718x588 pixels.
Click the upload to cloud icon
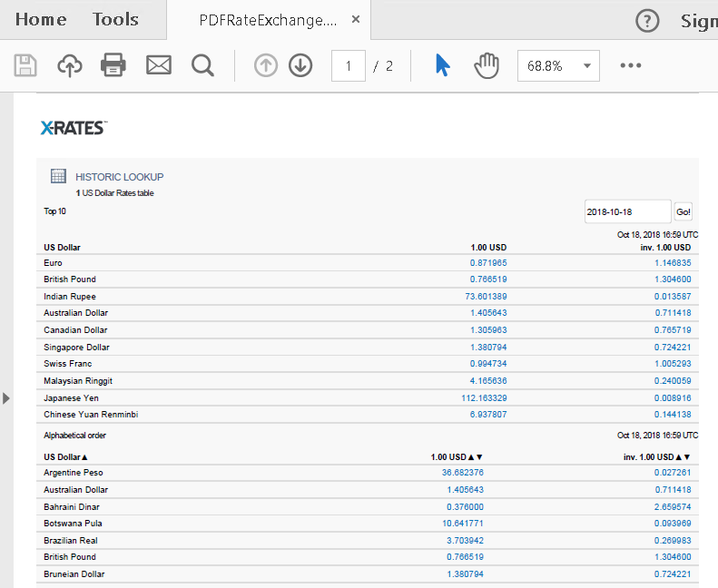pos(70,65)
